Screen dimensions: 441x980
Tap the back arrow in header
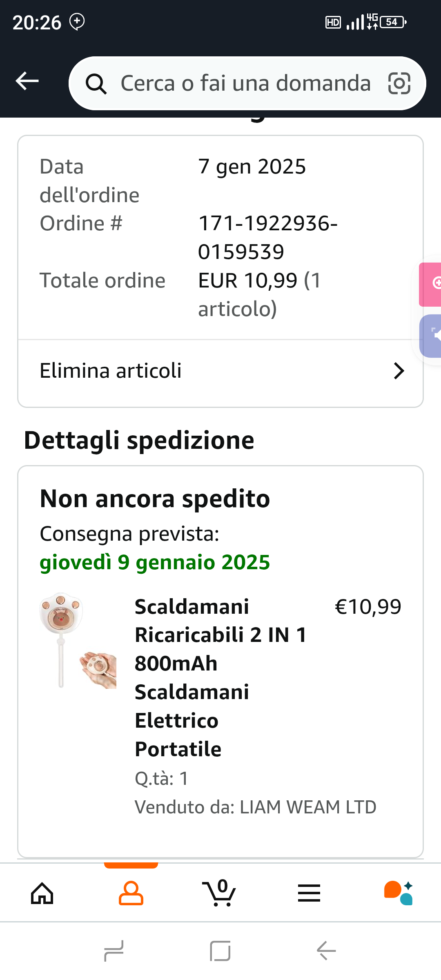pos(27,81)
